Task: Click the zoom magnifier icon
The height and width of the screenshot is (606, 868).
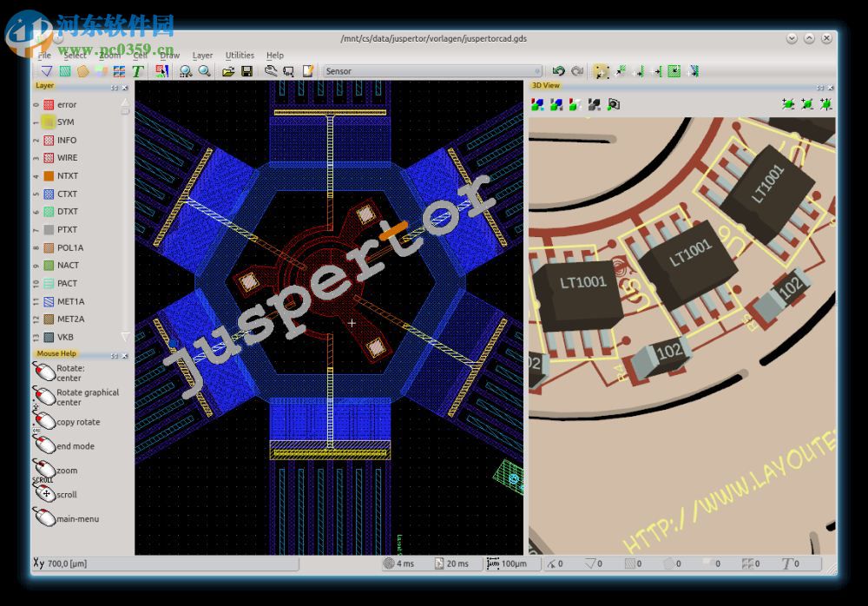Action: [204, 71]
